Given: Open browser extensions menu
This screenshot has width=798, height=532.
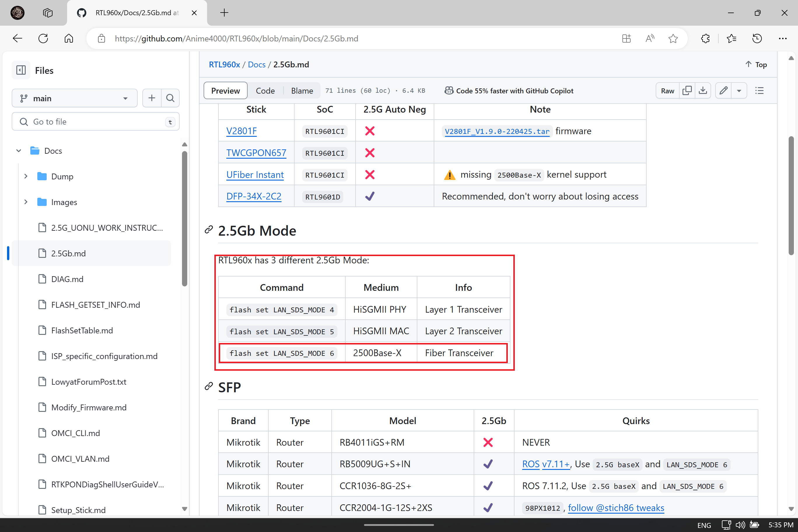Looking at the screenshot, I should (705, 39).
